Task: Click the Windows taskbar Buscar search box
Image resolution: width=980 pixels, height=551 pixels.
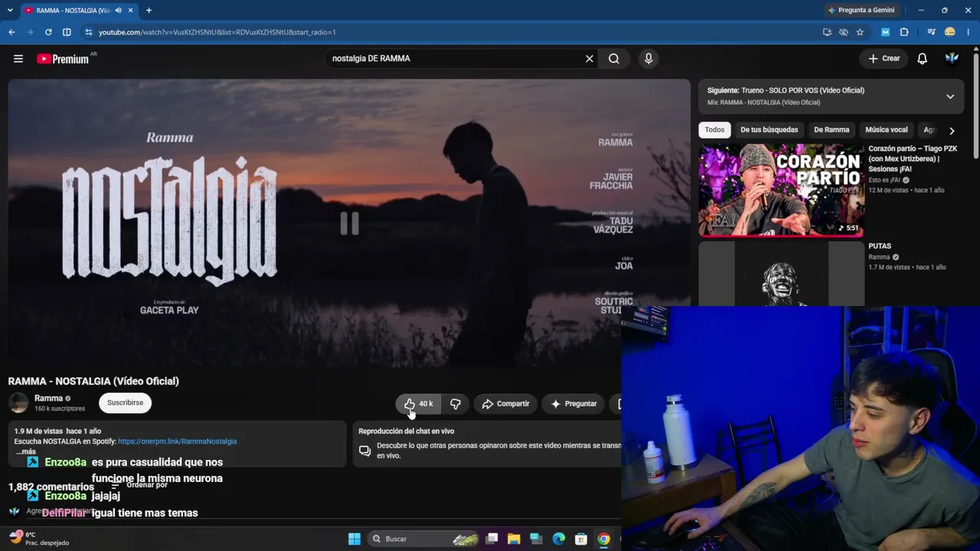Action: click(425, 539)
